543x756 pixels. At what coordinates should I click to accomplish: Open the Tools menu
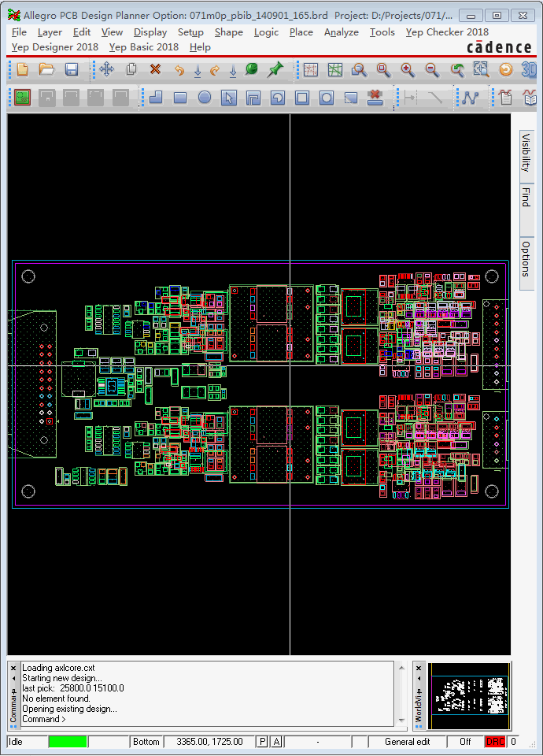(382, 32)
